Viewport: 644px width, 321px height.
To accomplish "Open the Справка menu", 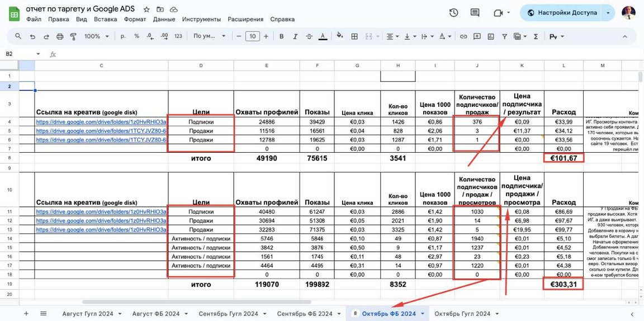I will (x=282, y=19).
